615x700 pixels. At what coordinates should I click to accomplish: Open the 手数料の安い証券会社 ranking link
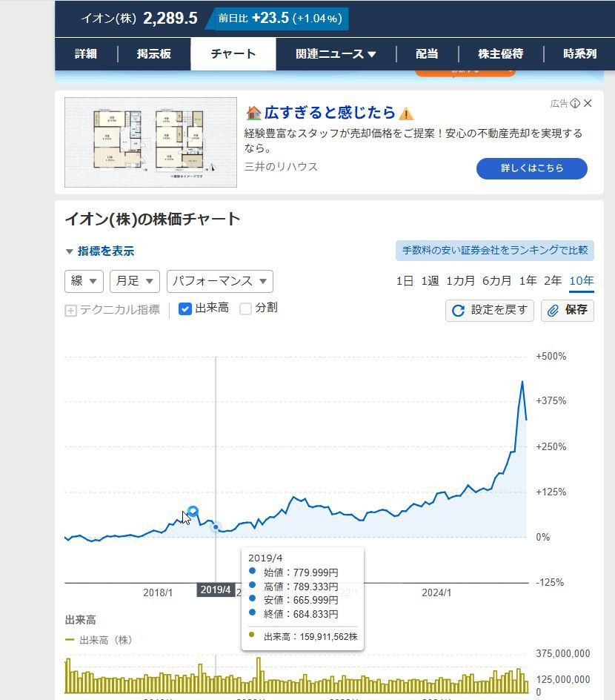(494, 251)
